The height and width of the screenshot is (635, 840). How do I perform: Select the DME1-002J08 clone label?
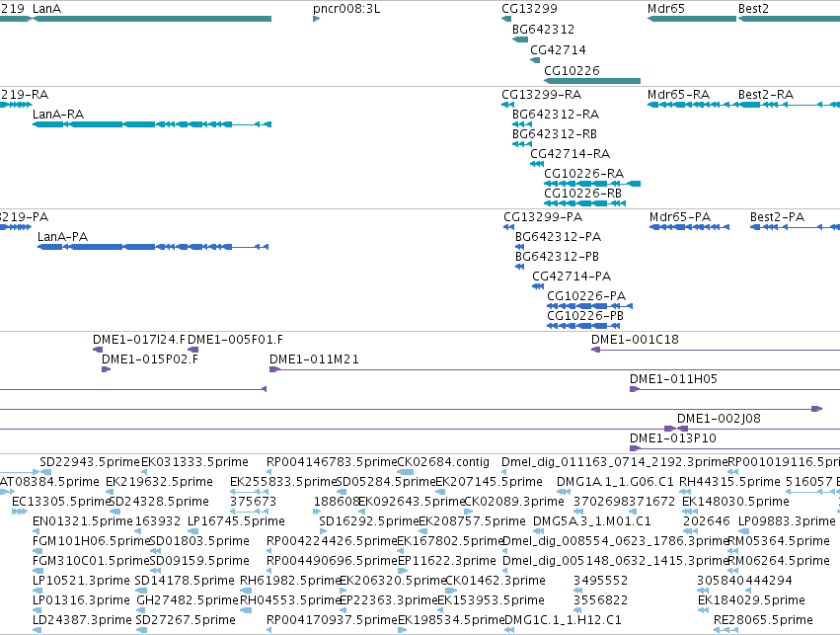[x=719, y=419]
